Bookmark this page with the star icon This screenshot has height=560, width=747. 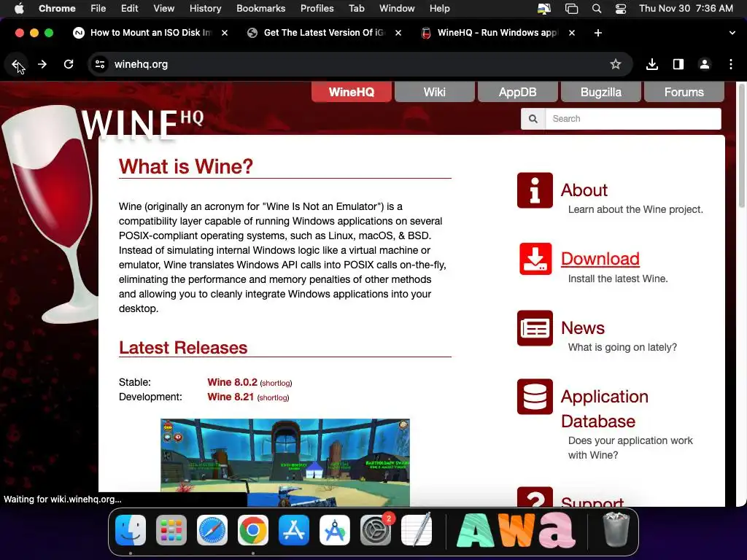tap(616, 64)
